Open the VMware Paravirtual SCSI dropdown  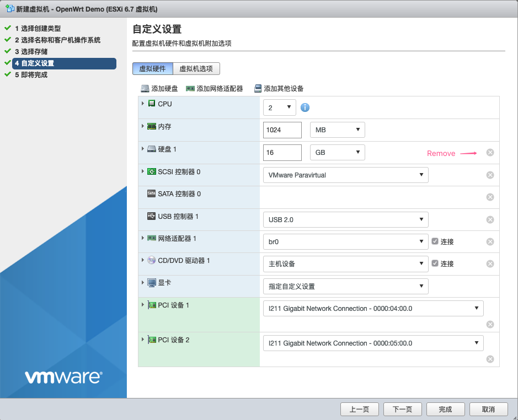[345, 175]
